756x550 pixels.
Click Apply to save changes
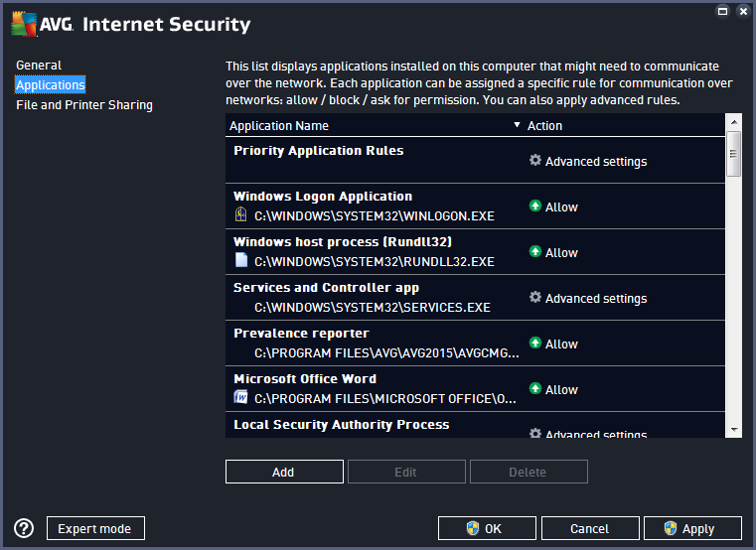point(692,528)
